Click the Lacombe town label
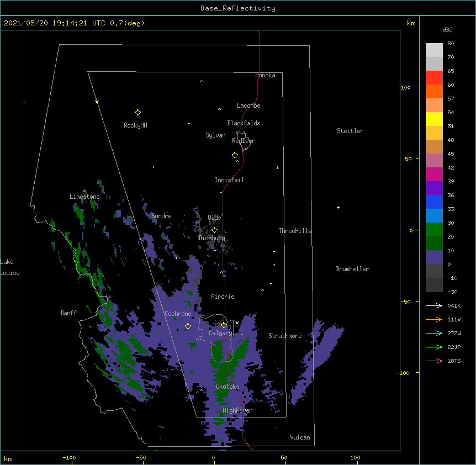The width and height of the screenshot is (476, 465). [x=248, y=105]
